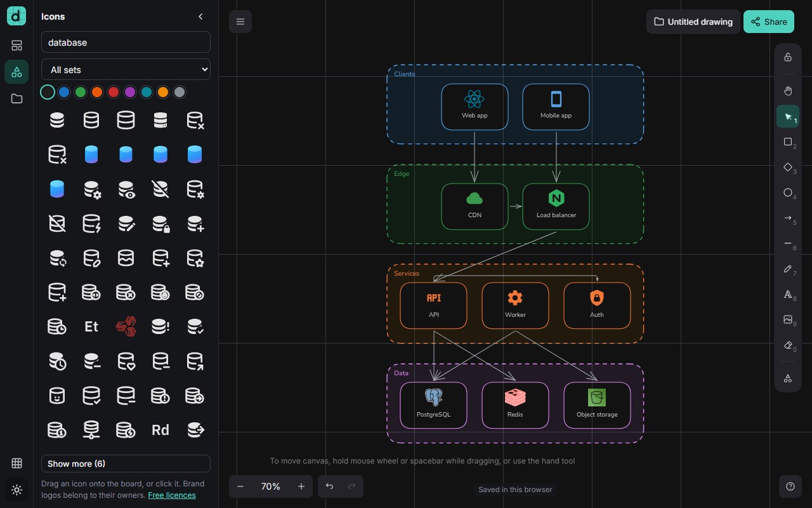Activate the Eraser tool
This screenshot has width=812, height=508.
click(x=788, y=345)
